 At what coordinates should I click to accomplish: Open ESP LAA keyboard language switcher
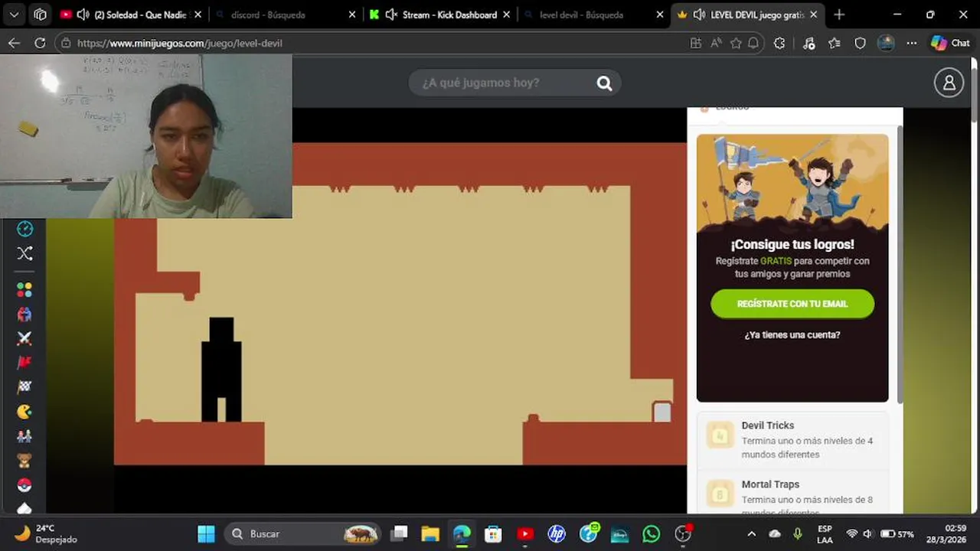[x=825, y=533]
